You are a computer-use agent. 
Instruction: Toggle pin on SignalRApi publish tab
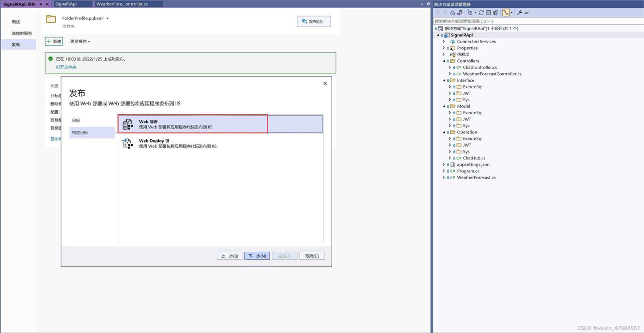tap(41, 4)
